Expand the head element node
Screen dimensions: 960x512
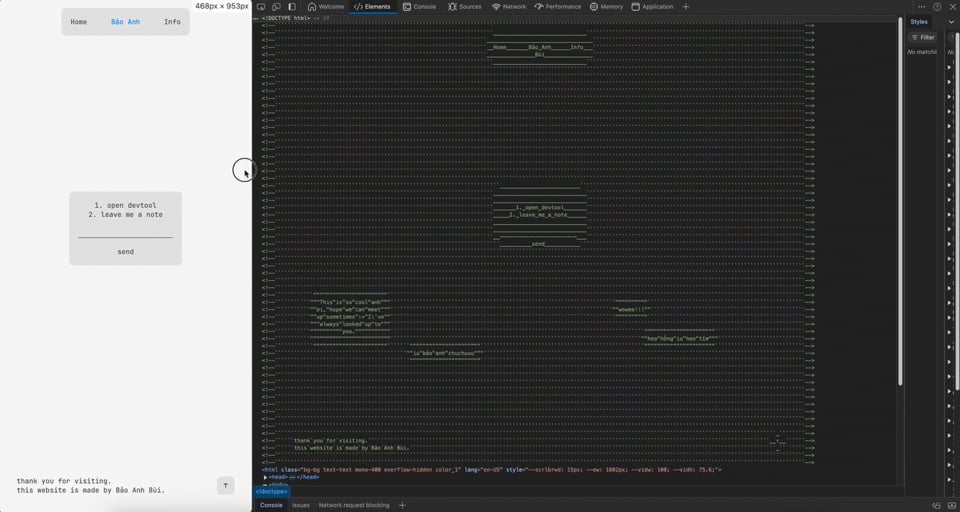tap(266, 477)
